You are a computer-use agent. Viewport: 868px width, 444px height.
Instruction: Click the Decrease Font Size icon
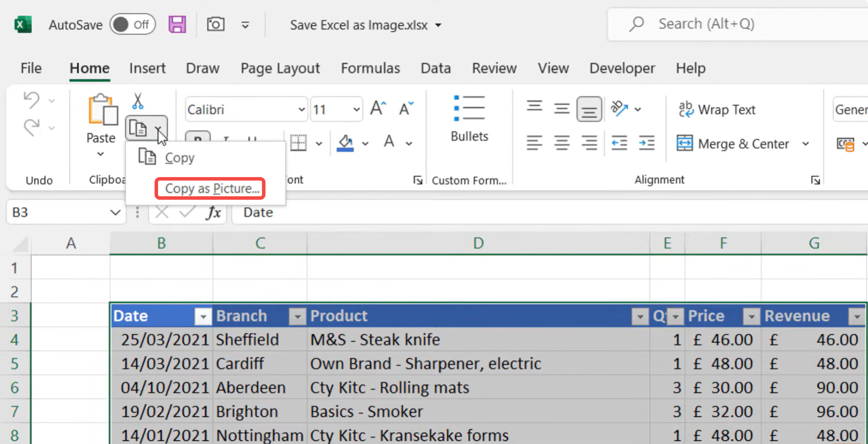pyautogui.click(x=406, y=108)
